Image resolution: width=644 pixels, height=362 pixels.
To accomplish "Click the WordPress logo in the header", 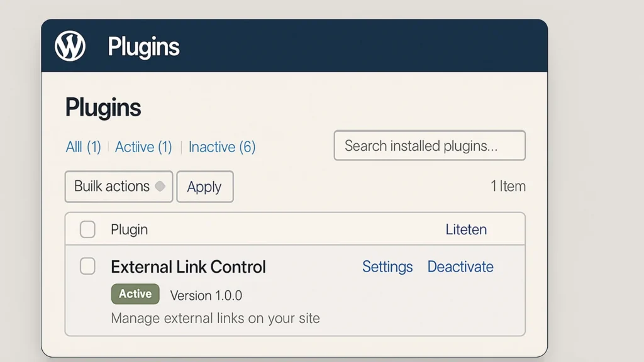I will 69,45.
